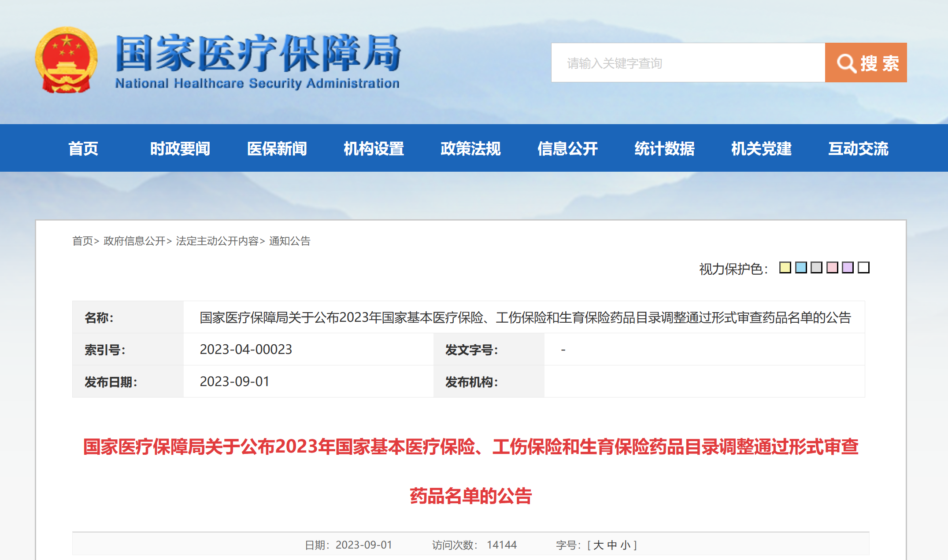948x560 pixels.
Task: Set font size to 小
Action: pyautogui.click(x=626, y=545)
